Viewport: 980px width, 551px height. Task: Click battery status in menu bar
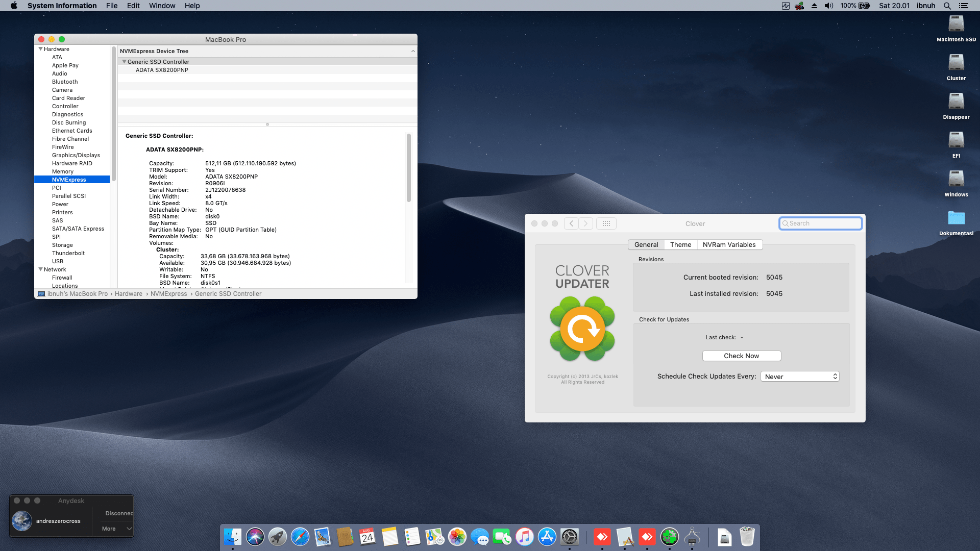tap(855, 6)
